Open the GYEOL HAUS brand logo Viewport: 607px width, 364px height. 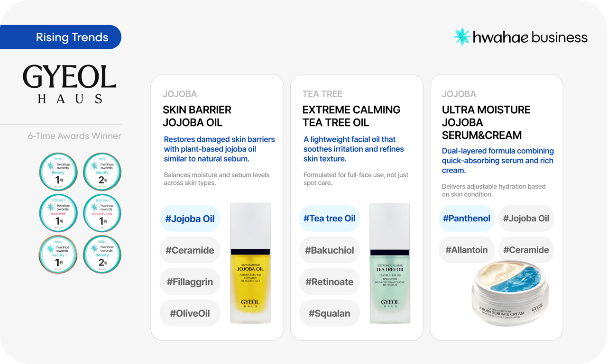pos(70,84)
